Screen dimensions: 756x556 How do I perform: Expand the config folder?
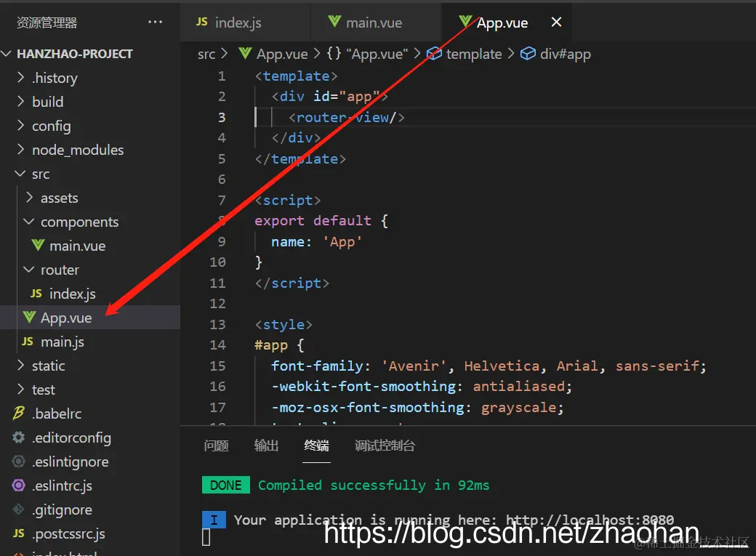[x=20, y=126]
